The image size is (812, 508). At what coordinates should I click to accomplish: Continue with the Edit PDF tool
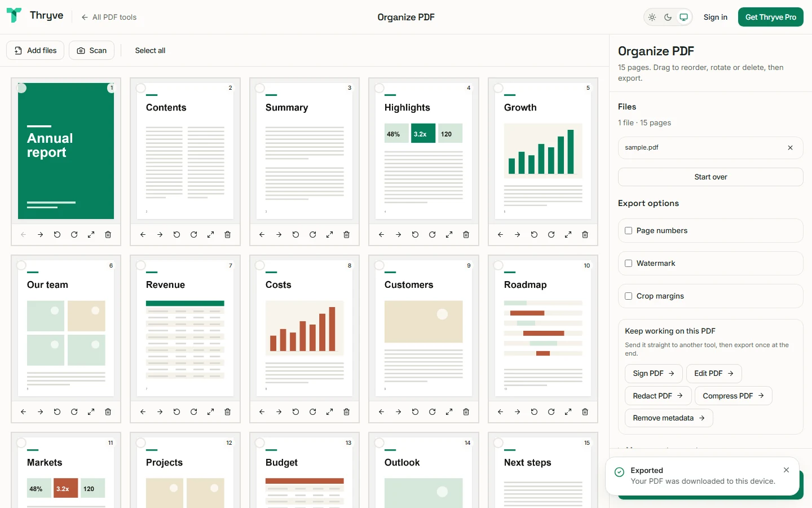click(x=714, y=374)
